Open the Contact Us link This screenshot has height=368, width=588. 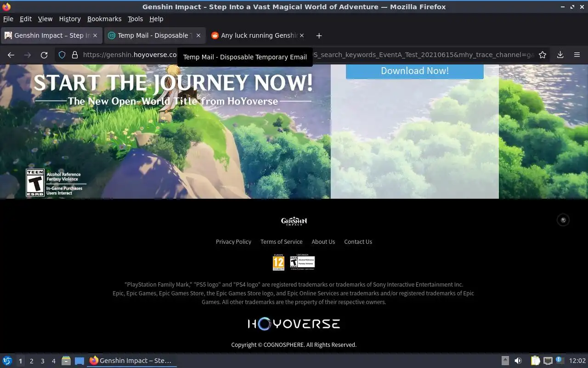358,241
